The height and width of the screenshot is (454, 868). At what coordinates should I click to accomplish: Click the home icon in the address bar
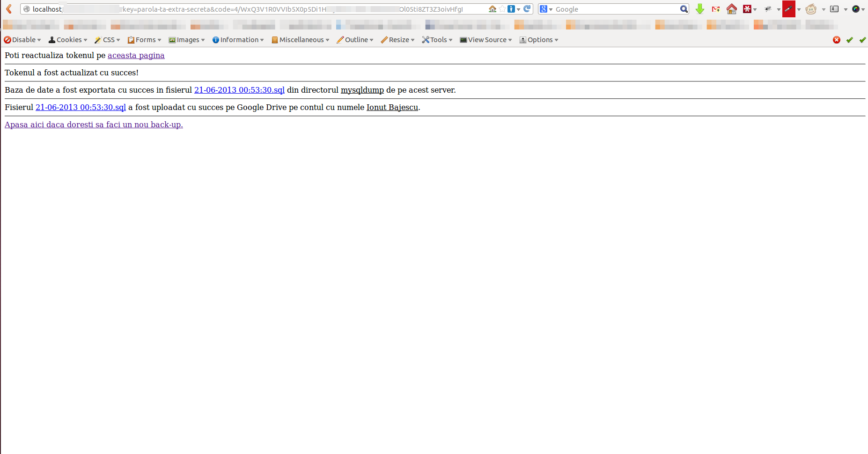[493, 9]
